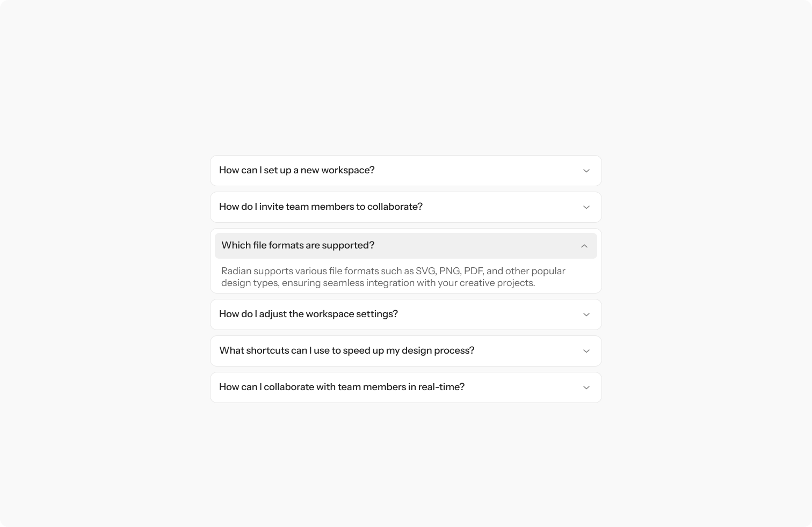Collapse the "Which file formats are supported?" question text
This screenshot has width=812, height=527.
[x=298, y=245]
